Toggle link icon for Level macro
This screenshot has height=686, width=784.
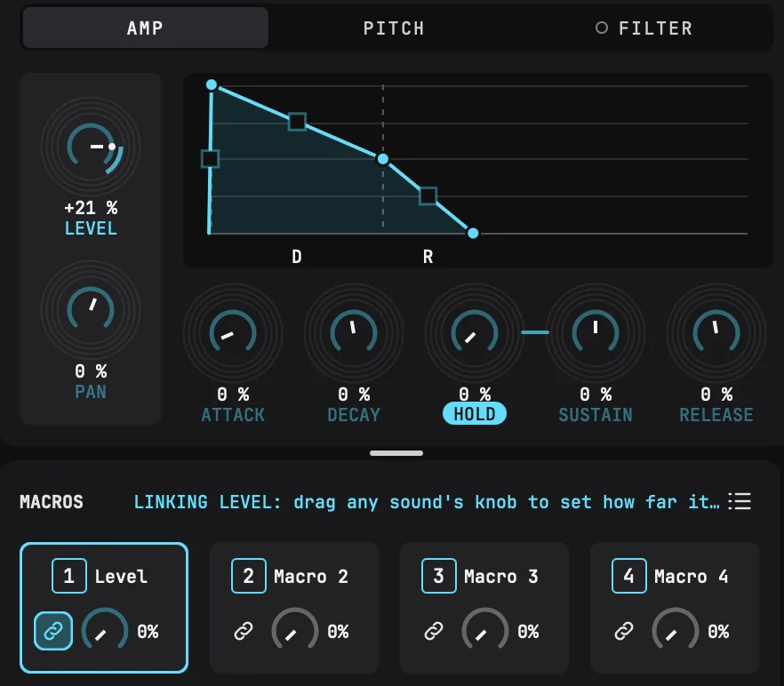[x=53, y=631]
